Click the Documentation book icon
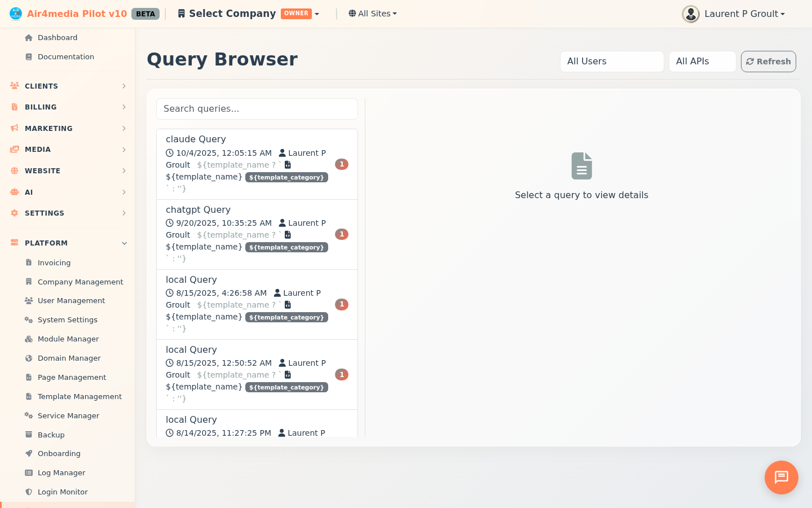The width and height of the screenshot is (812, 508). coord(29,56)
